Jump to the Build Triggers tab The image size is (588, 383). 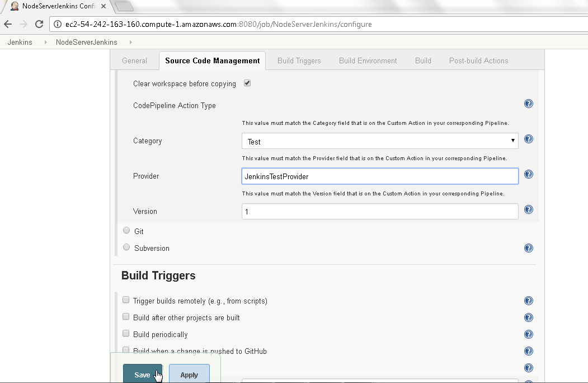[x=299, y=61]
